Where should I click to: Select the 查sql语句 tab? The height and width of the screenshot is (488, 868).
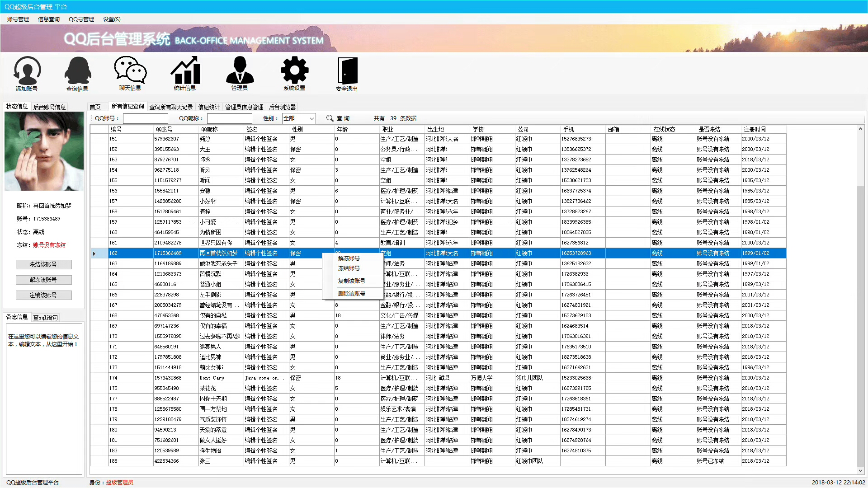tap(46, 318)
